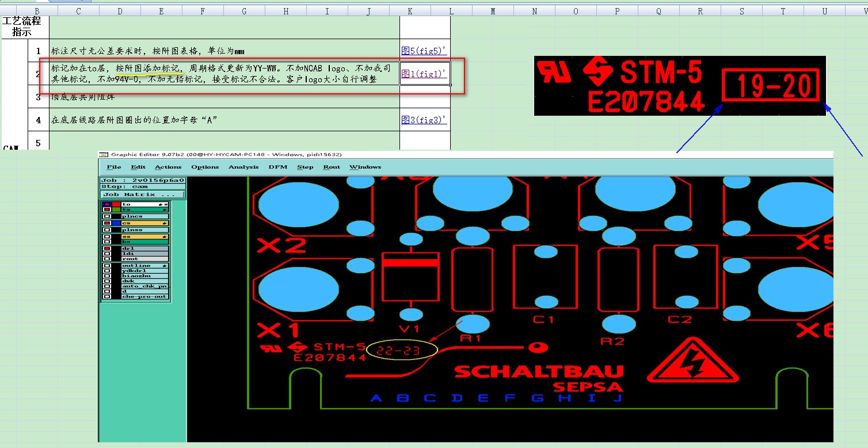Toggle visibility checkbox of the biaozhu layer
This screenshot has height=448, width=868.
click(x=107, y=276)
